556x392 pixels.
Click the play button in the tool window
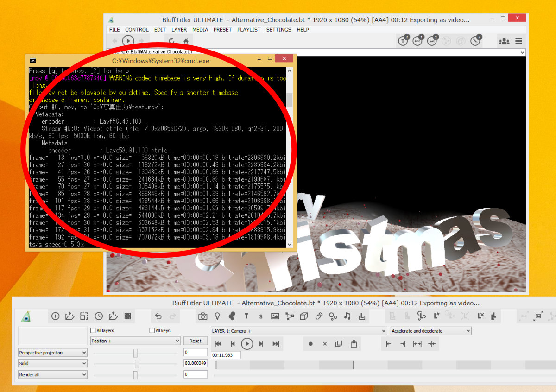click(247, 344)
